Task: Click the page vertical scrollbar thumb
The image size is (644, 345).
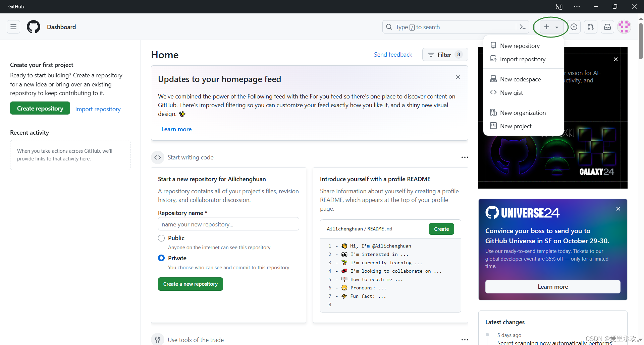Action: tap(641, 41)
